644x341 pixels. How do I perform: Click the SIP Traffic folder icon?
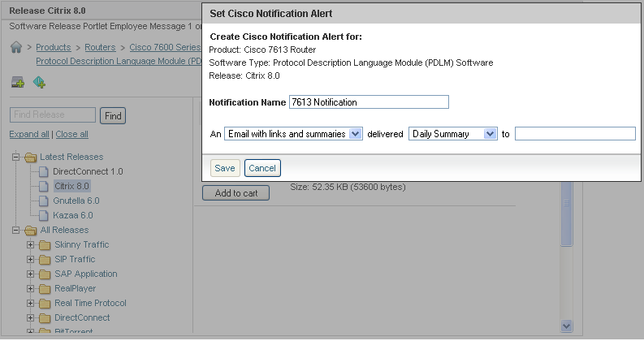45,260
